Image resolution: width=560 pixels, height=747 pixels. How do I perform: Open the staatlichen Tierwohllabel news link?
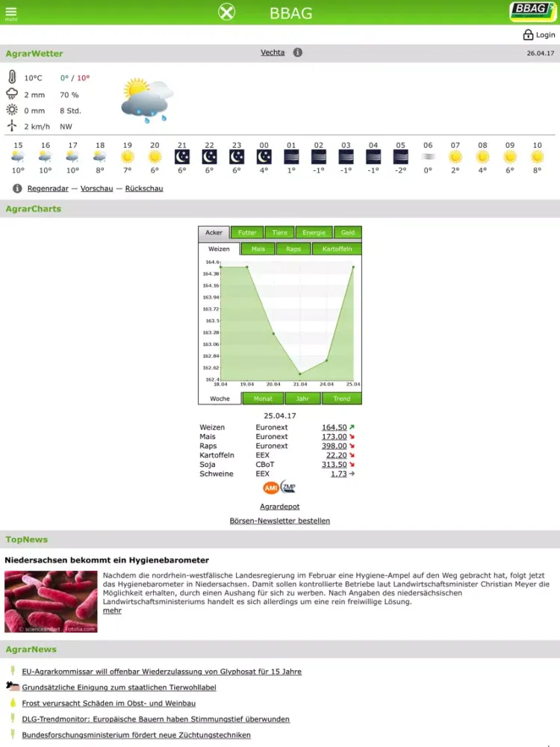click(119, 687)
